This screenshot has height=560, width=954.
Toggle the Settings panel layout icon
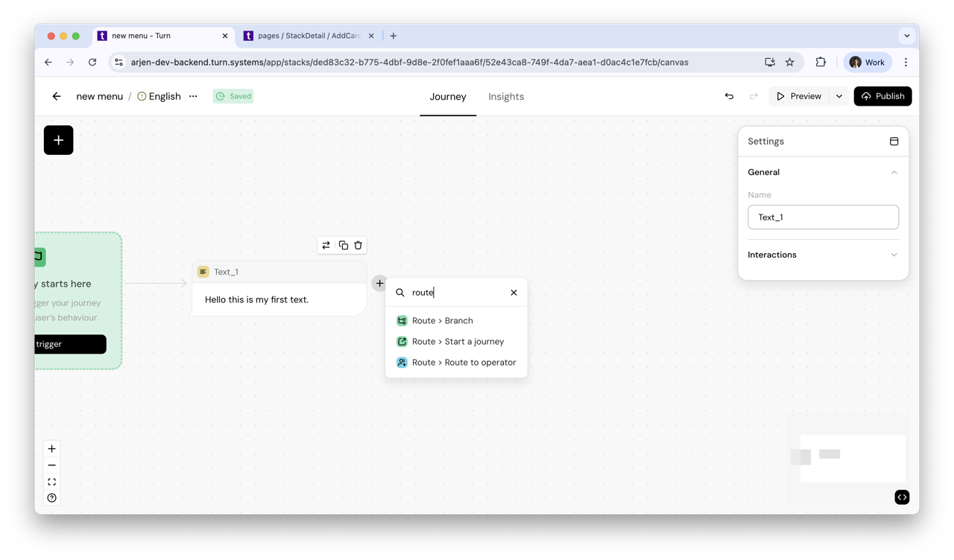[x=894, y=141]
